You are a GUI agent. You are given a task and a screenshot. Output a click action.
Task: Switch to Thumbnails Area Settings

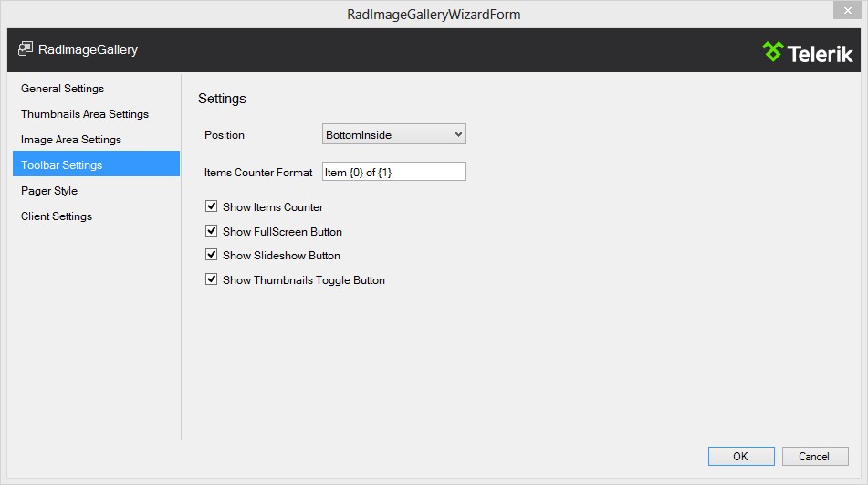(85, 114)
